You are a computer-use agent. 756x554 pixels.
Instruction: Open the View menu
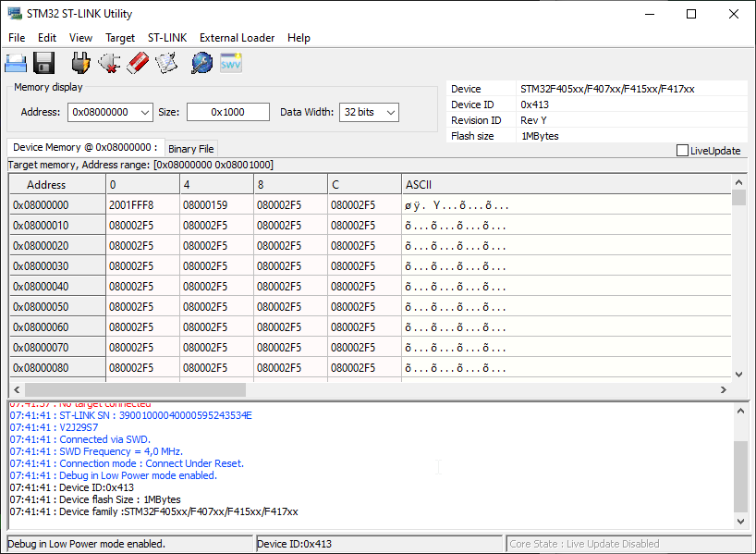coord(80,38)
